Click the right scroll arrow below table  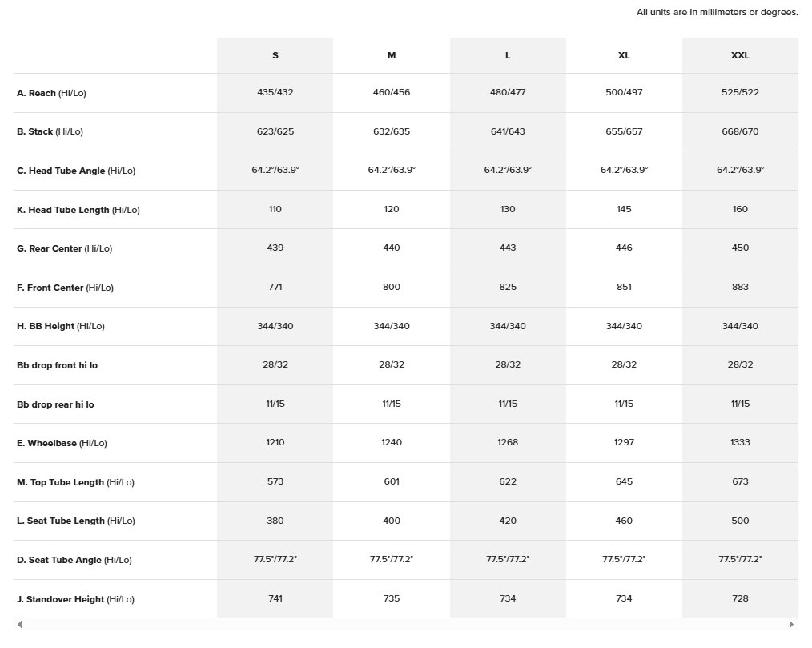pyautogui.click(x=791, y=625)
